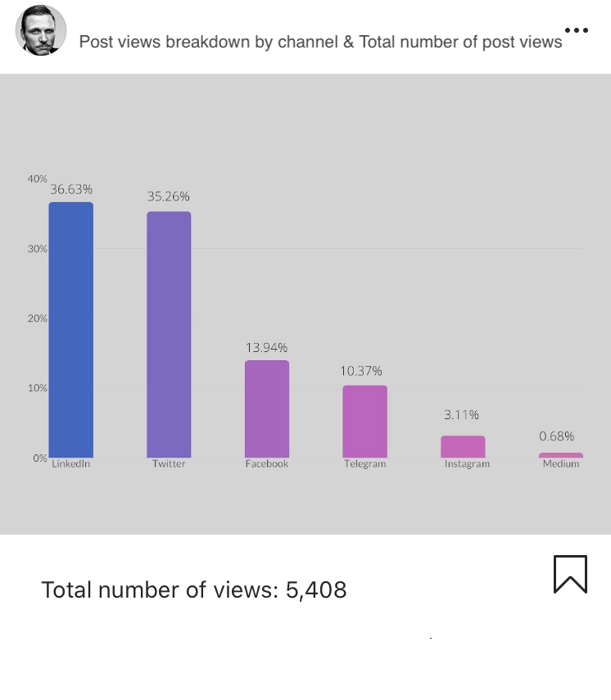Click the 10.37% value label
The height and width of the screenshot is (700, 611).
coord(361,371)
